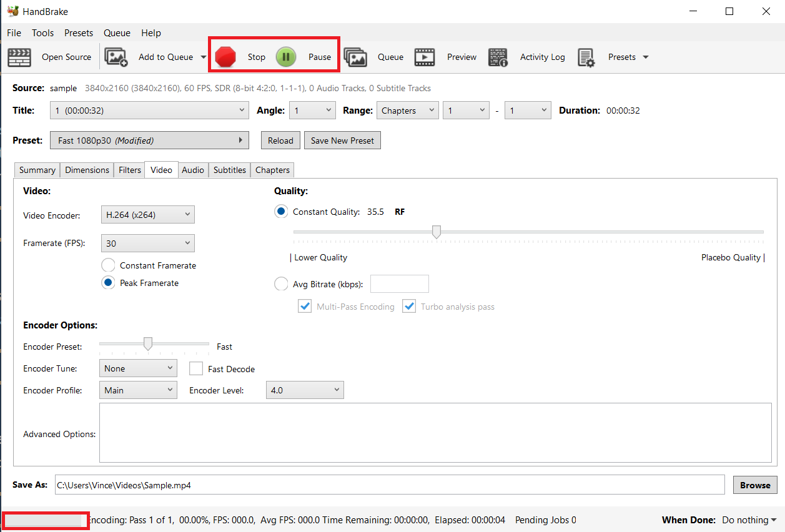785x532 pixels.
Task: Click the Constant Quality RF slider handle
Action: pos(437,232)
